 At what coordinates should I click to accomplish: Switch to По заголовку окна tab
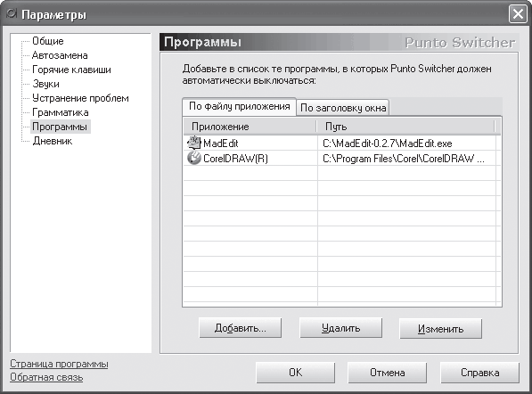click(x=343, y=108)
